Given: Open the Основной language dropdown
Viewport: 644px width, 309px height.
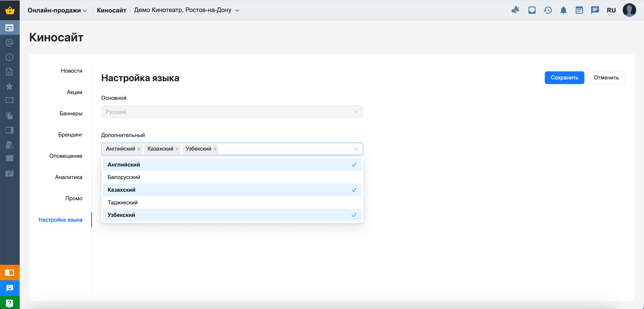Looking at the screenshot, I should tap(232, 112).
